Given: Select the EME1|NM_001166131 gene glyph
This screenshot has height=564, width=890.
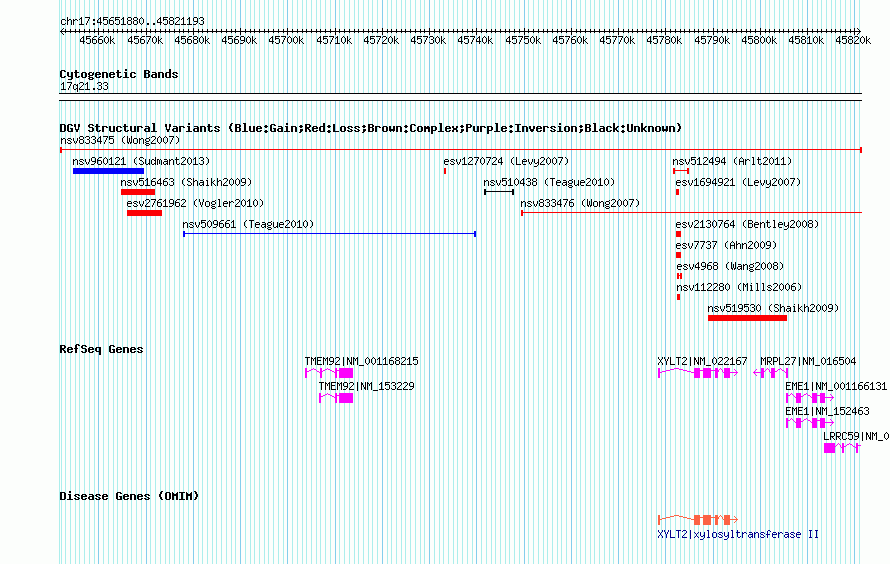Looking at the screenshot, I should coord(810,398).
